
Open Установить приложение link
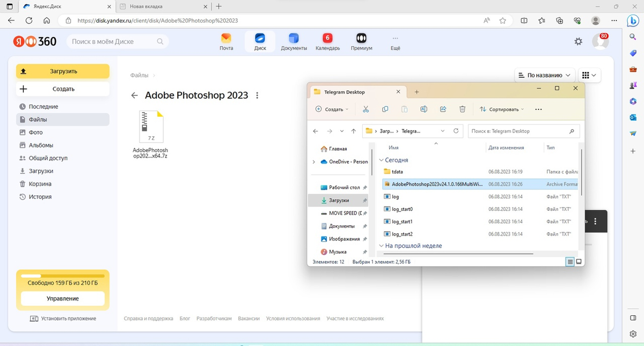click(x=63, y=319)
